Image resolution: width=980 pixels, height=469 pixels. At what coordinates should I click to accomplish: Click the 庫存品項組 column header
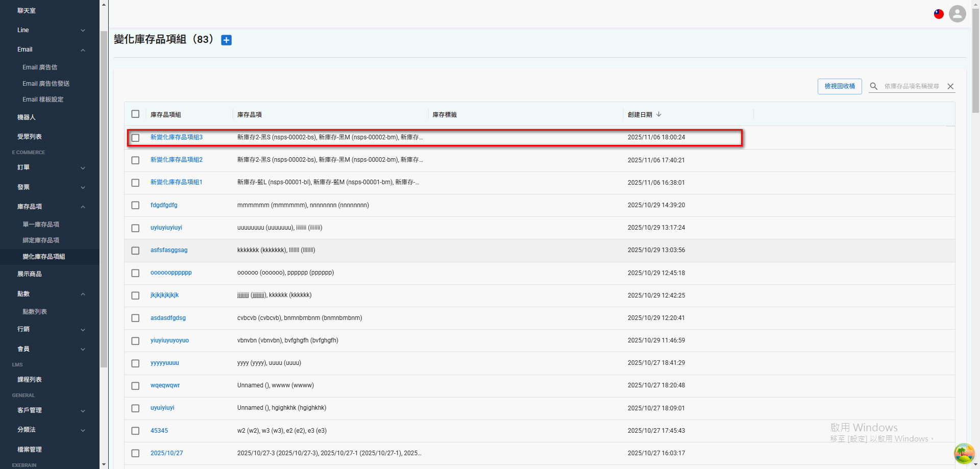coord(166,115)
